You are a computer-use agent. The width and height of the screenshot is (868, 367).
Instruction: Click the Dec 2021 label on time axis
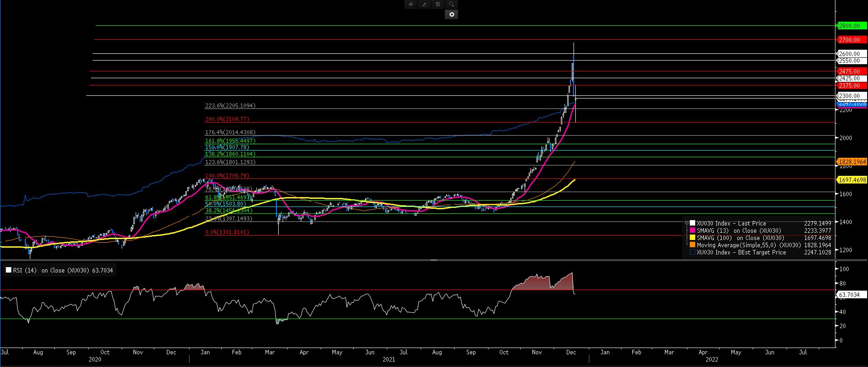(x=571, y=352)
